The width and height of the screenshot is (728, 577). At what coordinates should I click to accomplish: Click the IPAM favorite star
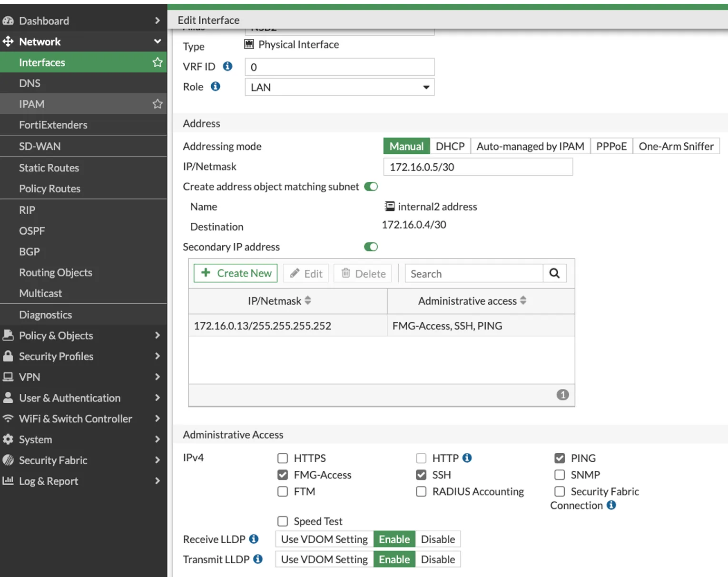(x=157, y=104)
